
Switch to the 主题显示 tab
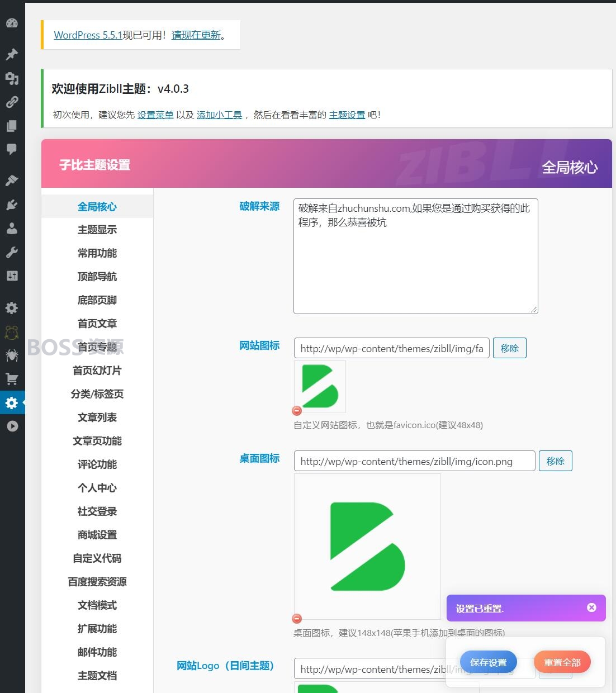97,230
